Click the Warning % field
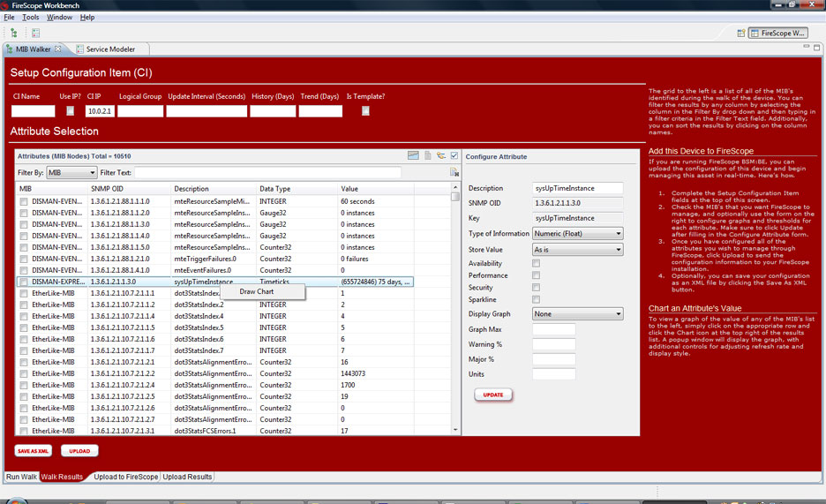The image size is (826, 504). coord(553,344)
